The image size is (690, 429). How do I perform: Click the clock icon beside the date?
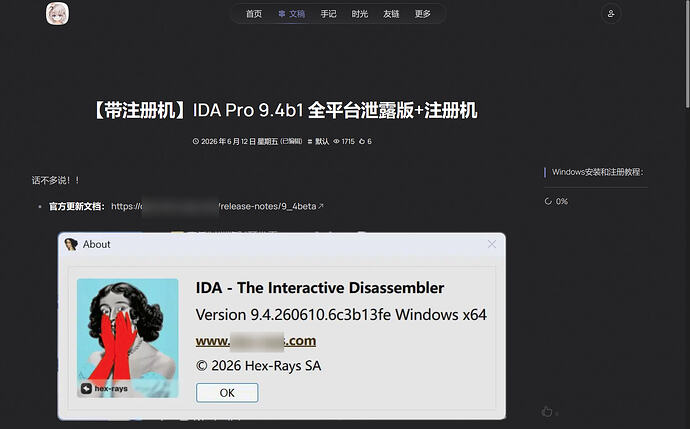(196, 141)
